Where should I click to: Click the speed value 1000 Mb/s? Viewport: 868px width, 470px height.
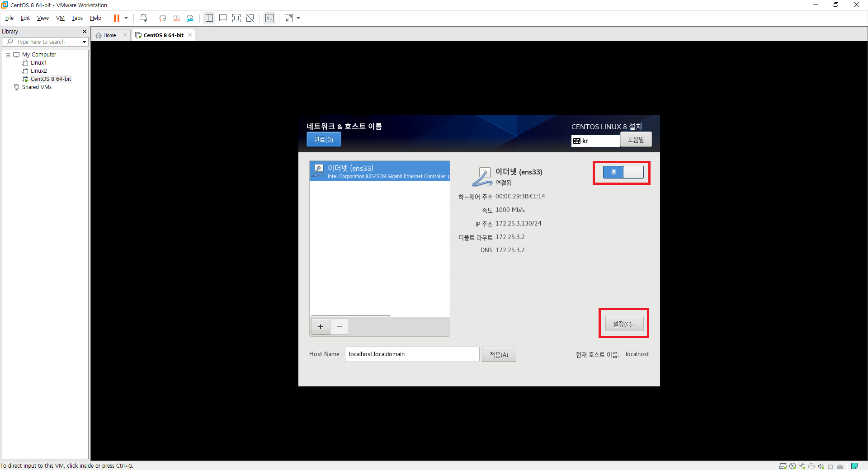[510, 210]
